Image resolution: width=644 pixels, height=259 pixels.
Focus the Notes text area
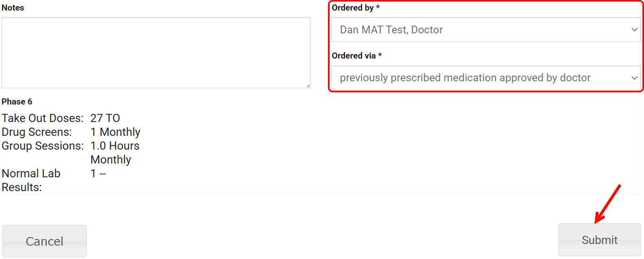tap(156, 52)
